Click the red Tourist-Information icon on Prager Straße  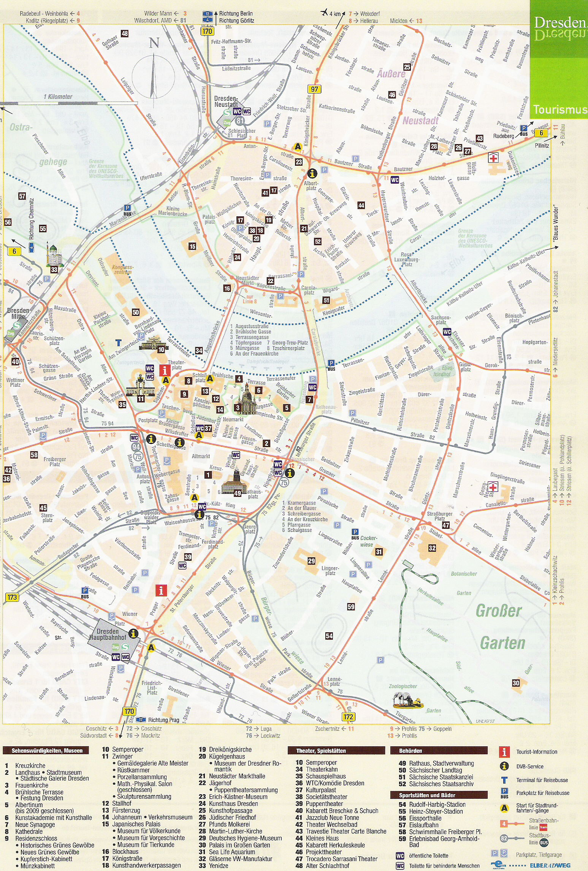(x=161, y=590)
